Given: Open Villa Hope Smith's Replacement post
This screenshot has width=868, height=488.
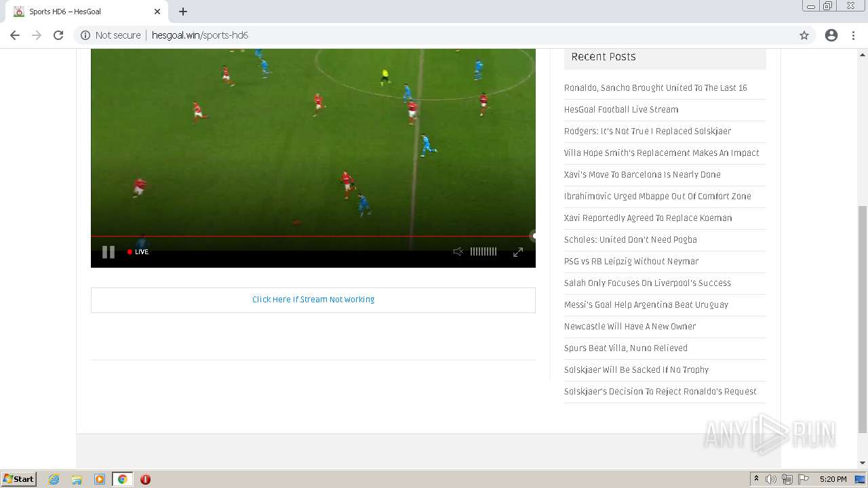Looking at the screenshot, I should point(661,153).
